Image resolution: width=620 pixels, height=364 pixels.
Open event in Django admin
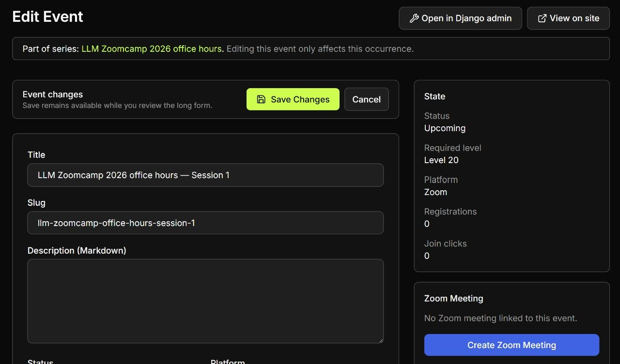tap(460, 18)
